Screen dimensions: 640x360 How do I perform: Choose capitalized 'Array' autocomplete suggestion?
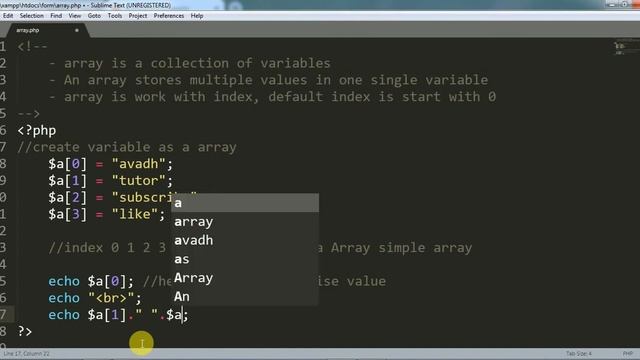pos(245,278)
